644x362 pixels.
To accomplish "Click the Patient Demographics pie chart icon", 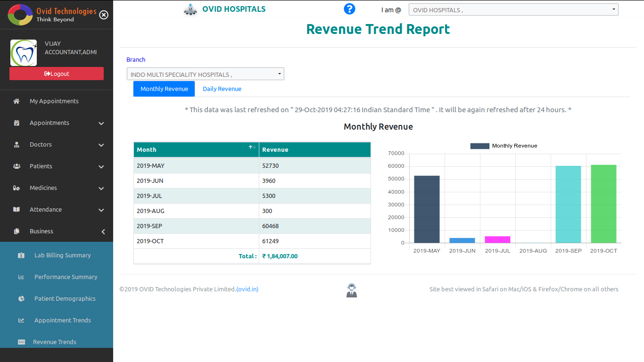I will (x=21, y=299).
